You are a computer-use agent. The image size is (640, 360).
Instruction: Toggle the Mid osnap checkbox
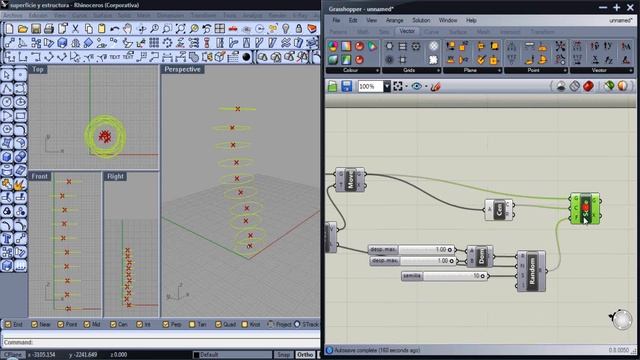[x=87, y=324]
